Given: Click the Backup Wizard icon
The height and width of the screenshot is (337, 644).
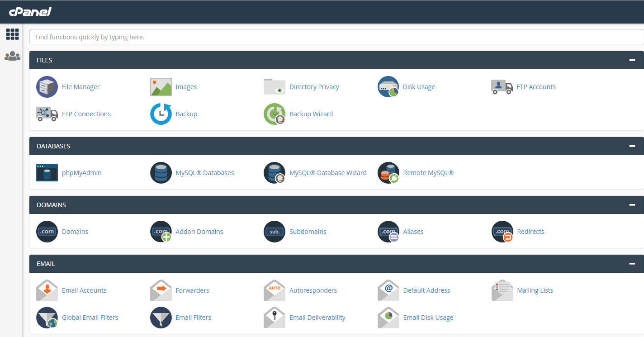Looking at the screenshot, I should coord(275,114).
